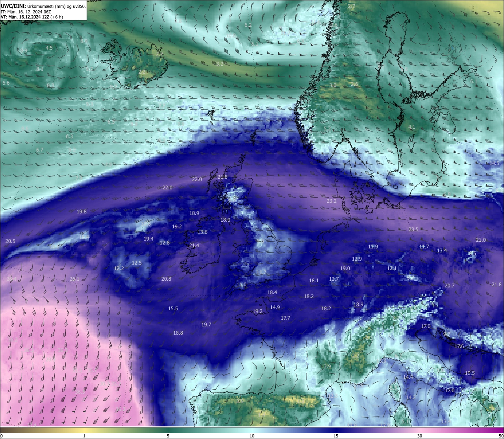Click the map value 23.2 near Denmark
This screenshot has height=439, width=504.
pos(332,201)
